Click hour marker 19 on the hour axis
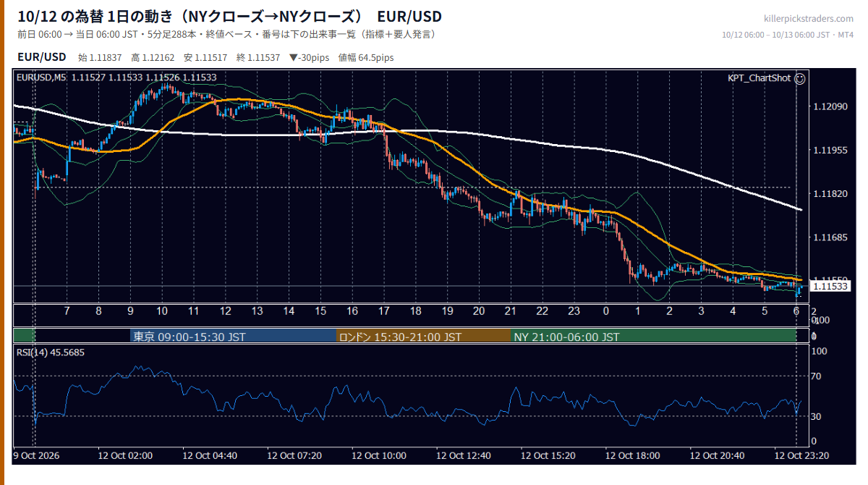This screenshot has width=868, height=485. click(x=447, y=311)
